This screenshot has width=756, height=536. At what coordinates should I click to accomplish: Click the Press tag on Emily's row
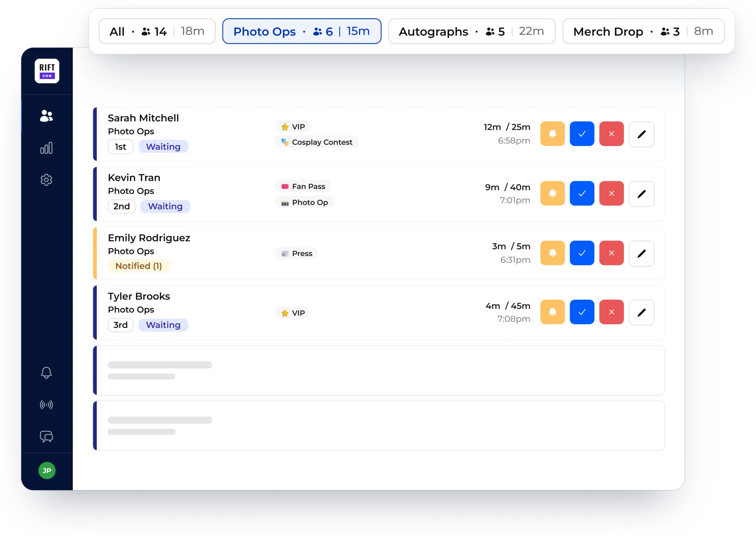click(296, 253)
